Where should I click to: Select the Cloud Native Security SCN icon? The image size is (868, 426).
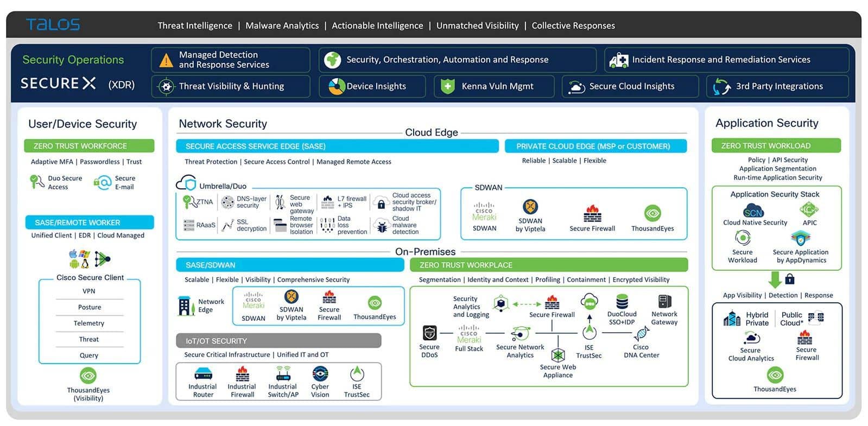click(x=753, y=211)
